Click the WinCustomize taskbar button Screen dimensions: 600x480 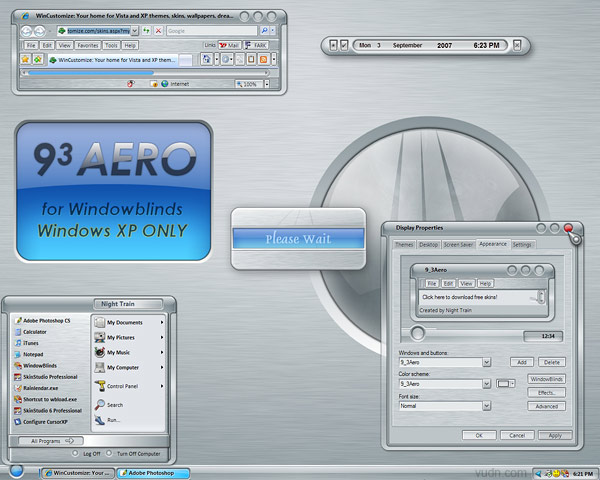click(x=78, y=473)
